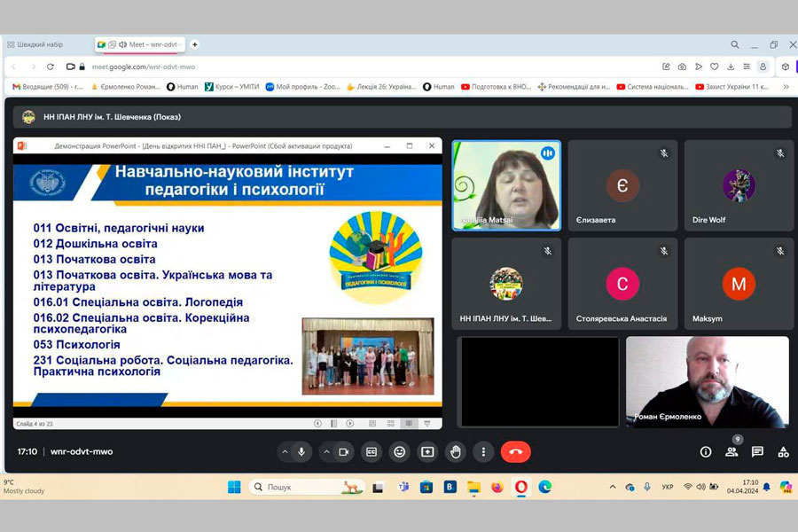Open the meeting details info icon
Viewport: 798px width, 532px height.
[706, 451]
